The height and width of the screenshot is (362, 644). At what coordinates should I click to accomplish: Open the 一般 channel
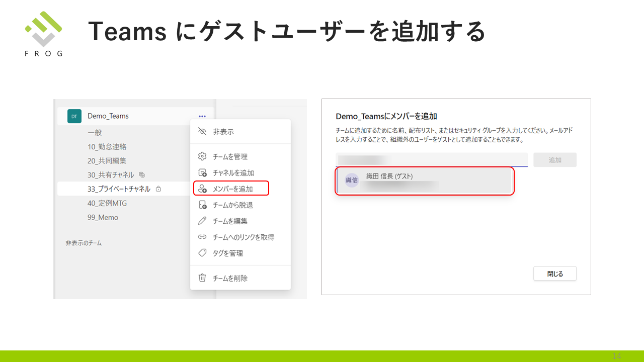95,132
